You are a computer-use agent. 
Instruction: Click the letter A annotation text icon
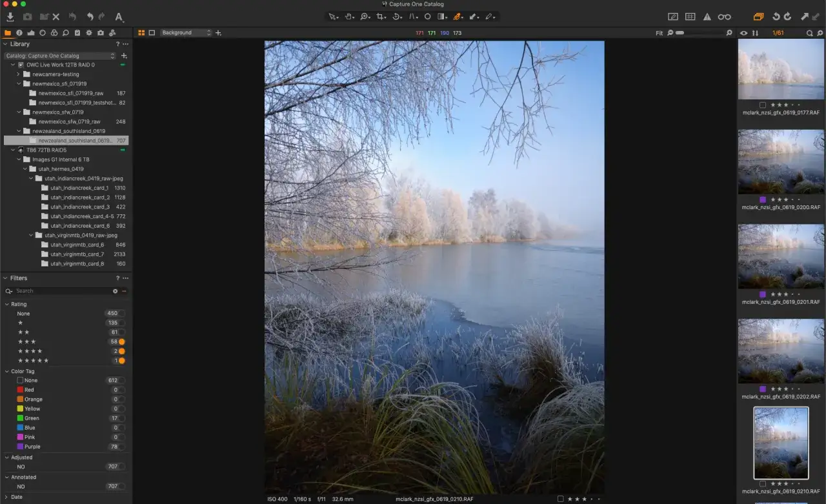119,17
